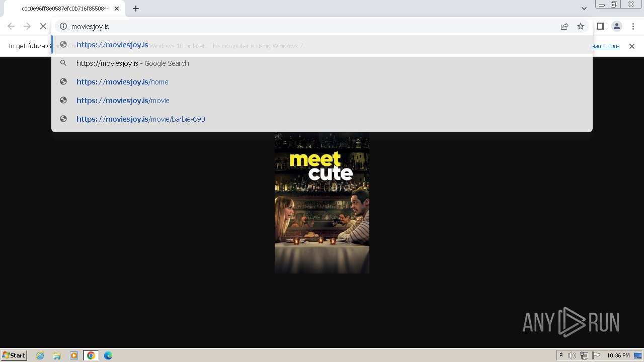The height and width of the screenshot is (362, 644).
Task: Switch to the cdc0e96ff8e0587 tab
Action: coord(65,9)
